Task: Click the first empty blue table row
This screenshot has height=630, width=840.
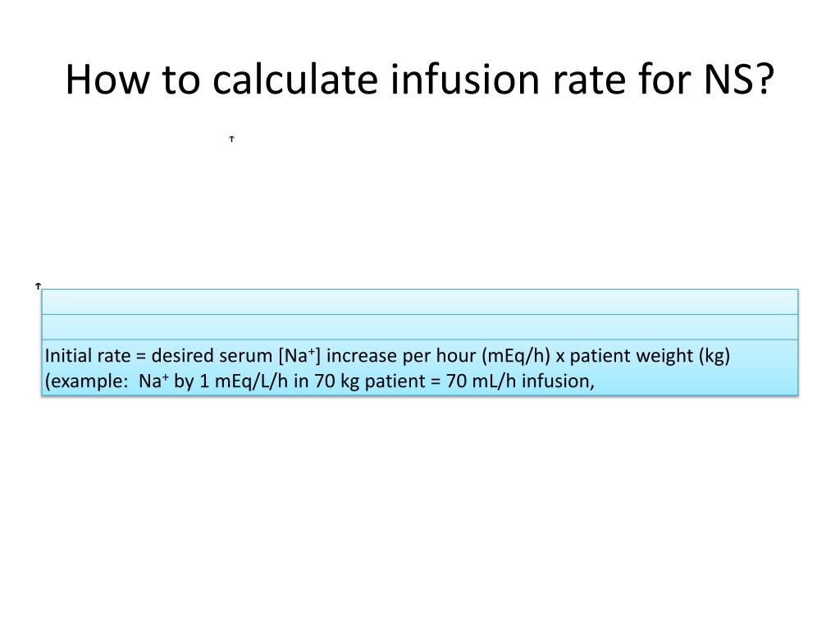Action: pos(420,302)
